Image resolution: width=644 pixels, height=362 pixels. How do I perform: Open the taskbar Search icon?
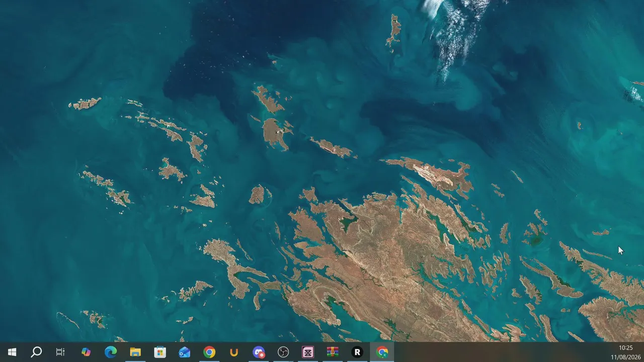point(36,352)
